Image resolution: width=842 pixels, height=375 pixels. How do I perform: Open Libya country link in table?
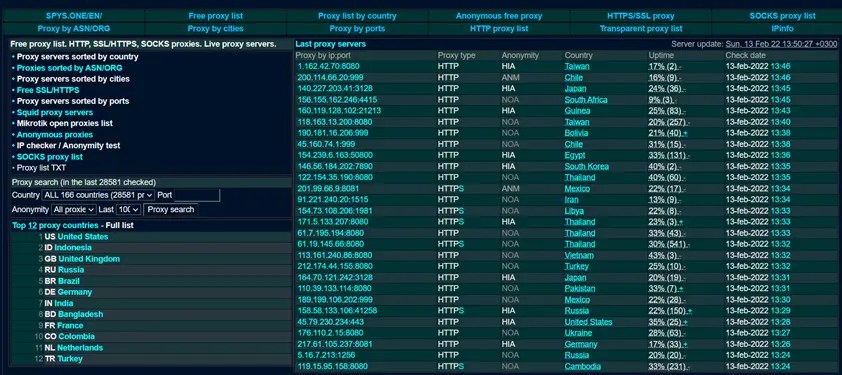574,211
